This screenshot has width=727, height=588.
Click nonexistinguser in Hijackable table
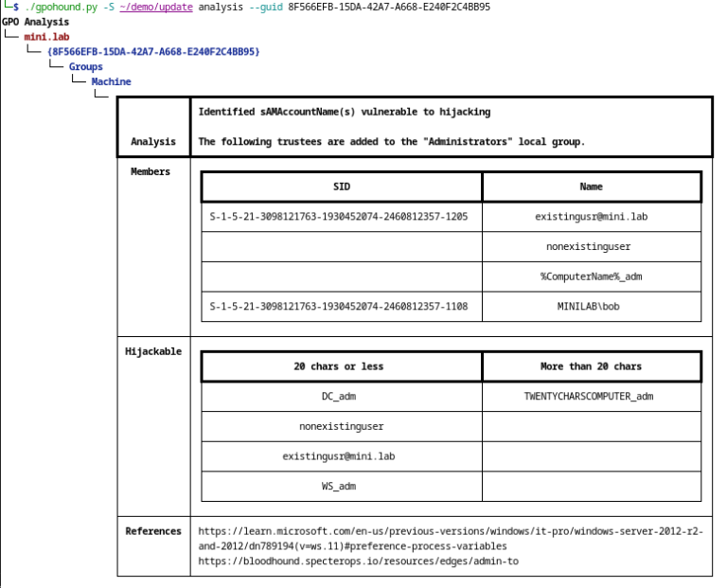(341, 426)
